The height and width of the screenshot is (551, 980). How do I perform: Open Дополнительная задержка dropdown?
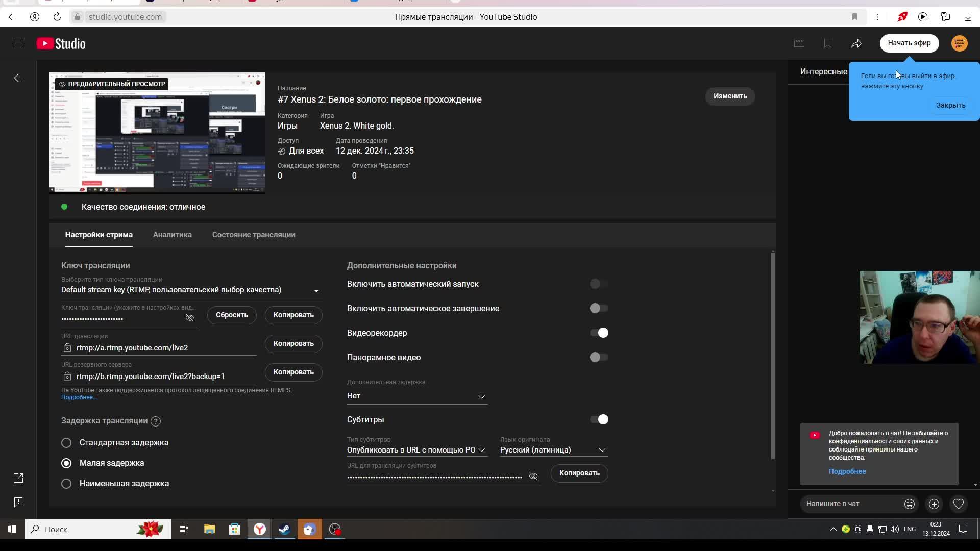coord(417,396)
